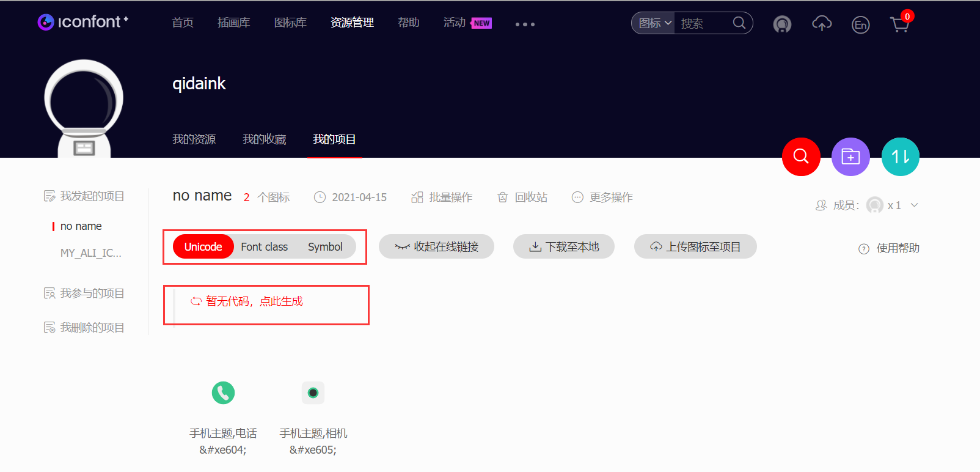The height and width of the screenshot is (472, 980).
Task: Click the 搜索 search input field
Action: point(704,23)
